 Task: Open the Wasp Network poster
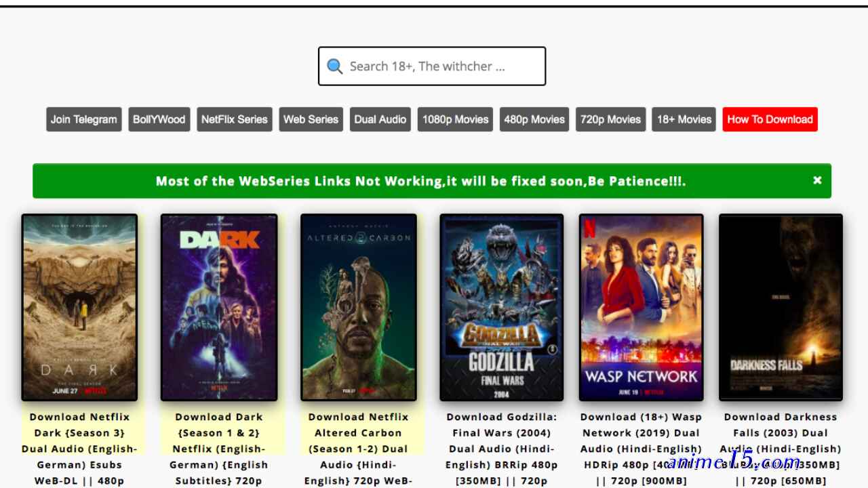(x=642, y=308)
